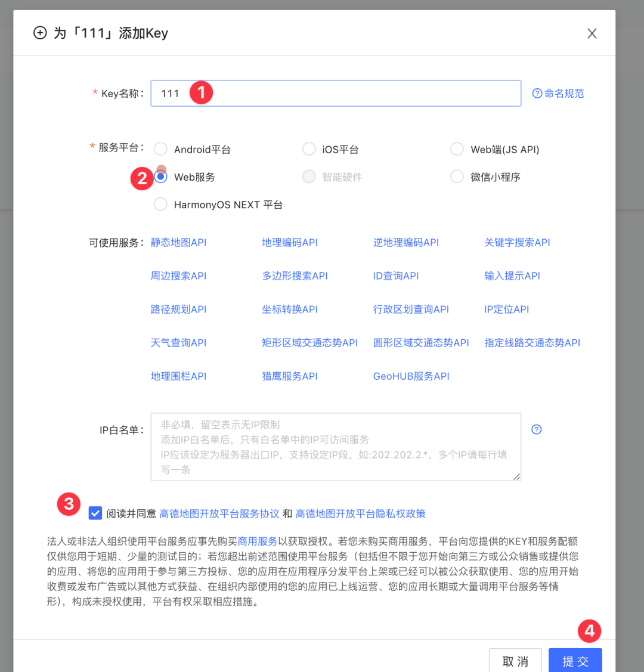Open 高德地图开放平台隐私权政策 link

coord(360,514)
